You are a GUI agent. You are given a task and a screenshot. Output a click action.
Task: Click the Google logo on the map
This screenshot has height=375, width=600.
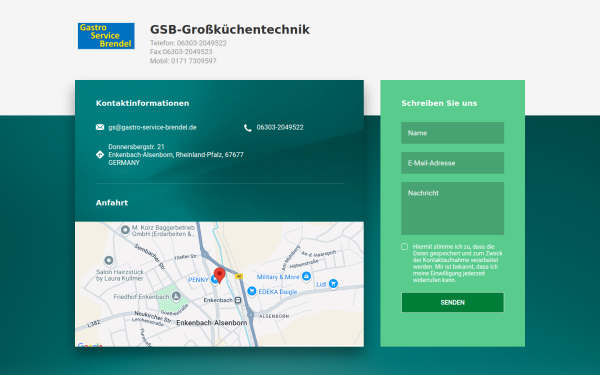90,345
